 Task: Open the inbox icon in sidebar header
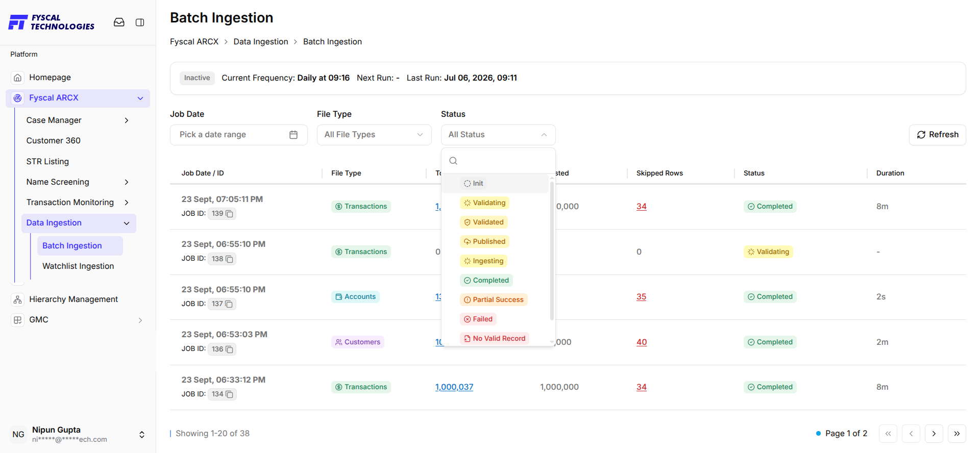tap(119, 22)
